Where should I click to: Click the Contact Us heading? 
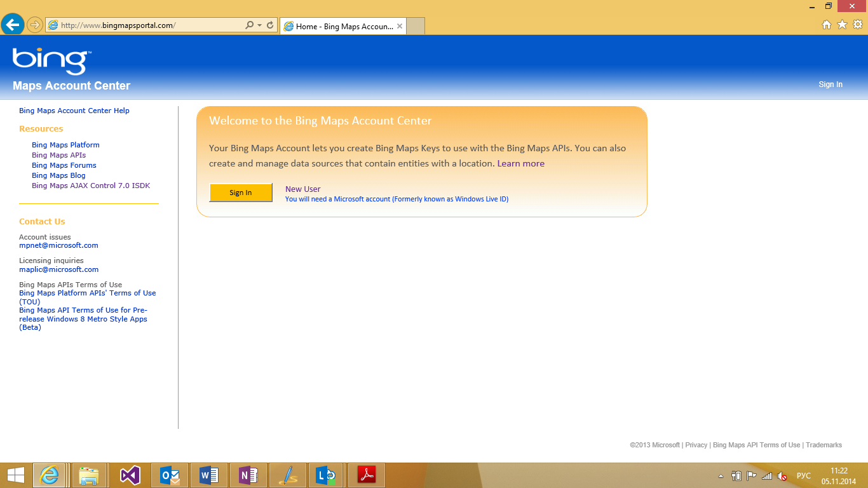coord(42,222)
